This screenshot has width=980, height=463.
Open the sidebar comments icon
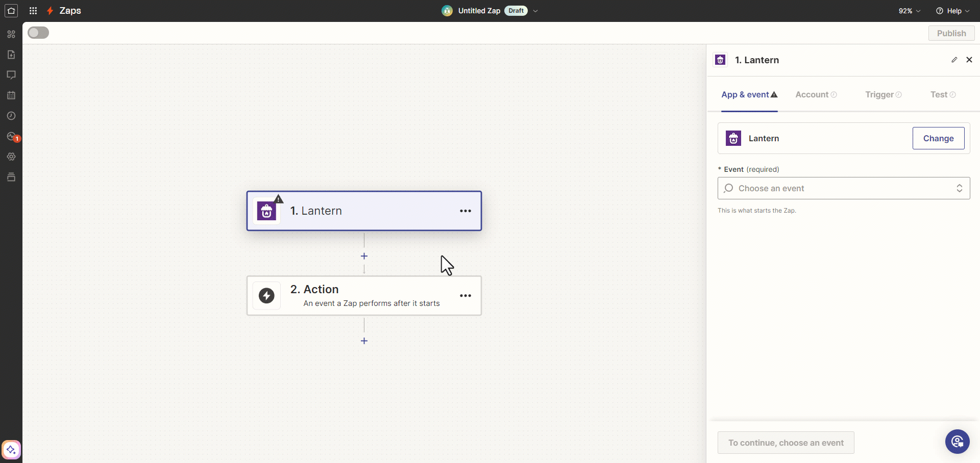pyautogui.click(x=11, y=75)
